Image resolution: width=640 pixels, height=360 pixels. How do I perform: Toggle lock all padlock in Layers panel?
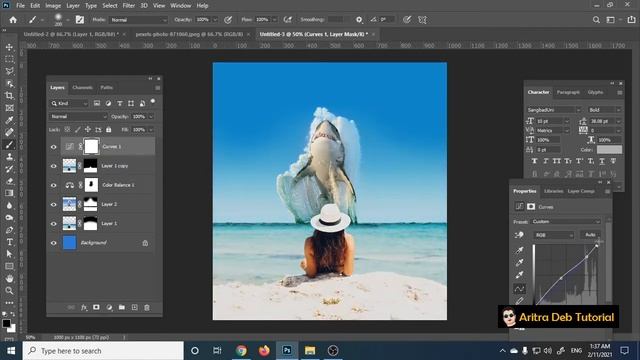(109, 129)
